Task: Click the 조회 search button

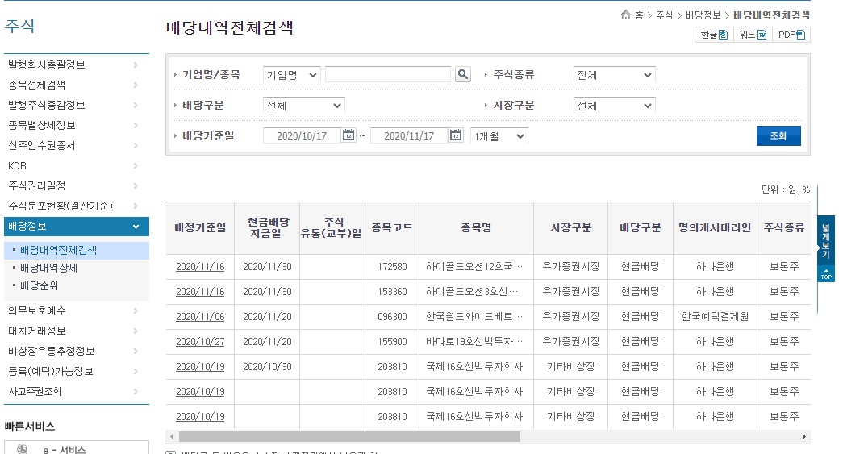Action: [778, 135]
